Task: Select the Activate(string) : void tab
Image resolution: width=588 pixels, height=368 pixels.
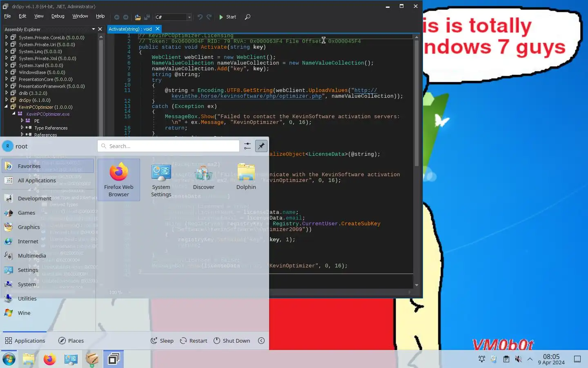Action: click(x=130, y=29)
